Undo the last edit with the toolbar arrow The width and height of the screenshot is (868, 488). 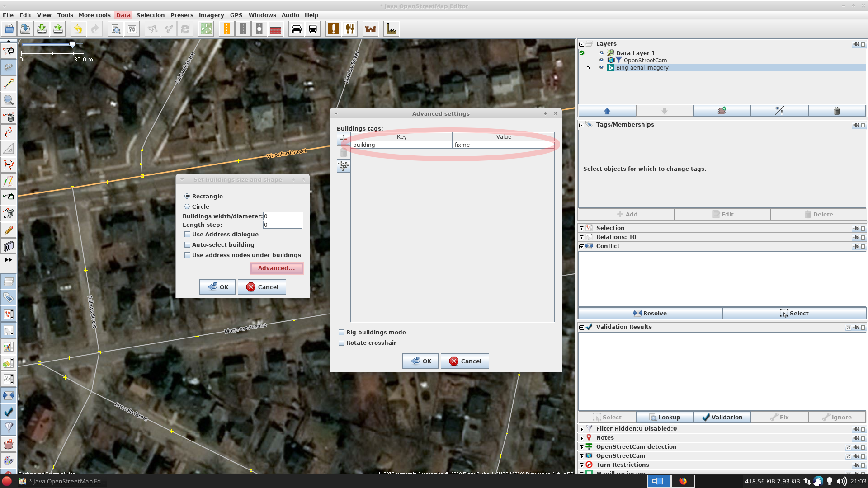pyautogui.click(x=77, y=28)
